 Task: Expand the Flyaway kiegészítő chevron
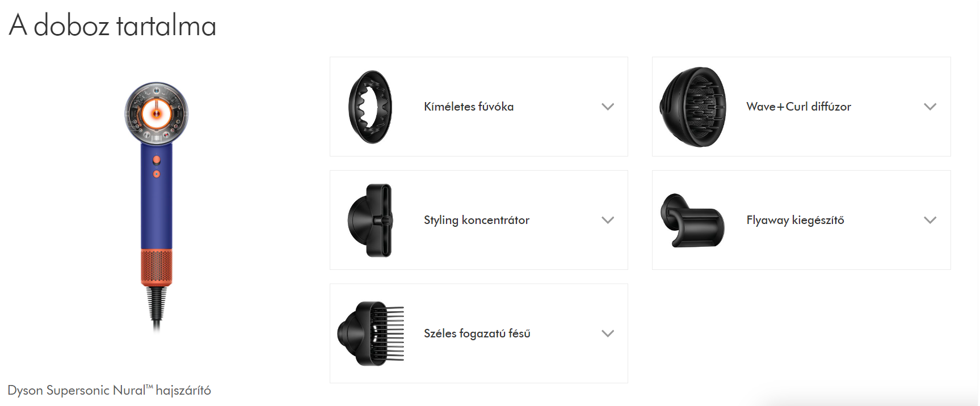coord(930,220)
